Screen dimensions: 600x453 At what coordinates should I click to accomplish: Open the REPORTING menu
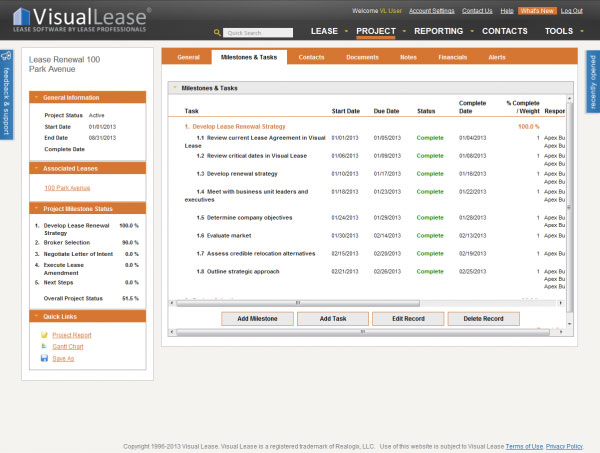439,31
